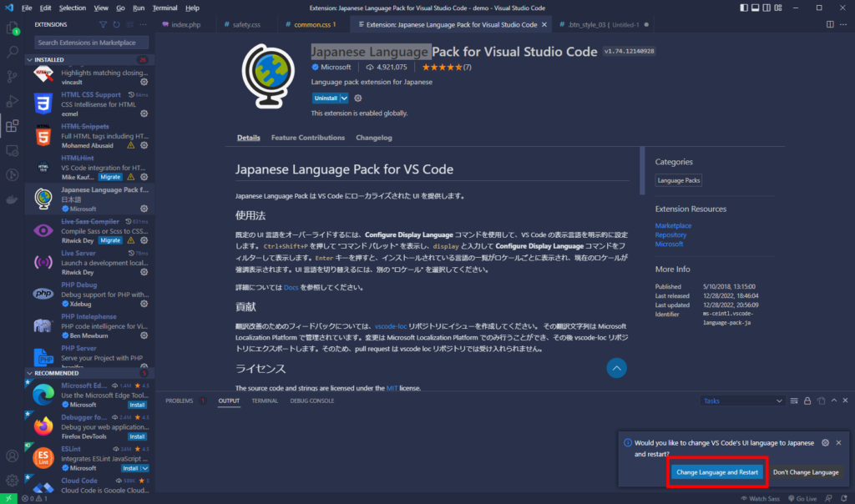The width and height of the screenshot is (855, 504).
Task: Open the filter Extensions funnel icon
Action: [x=103, y=25]
